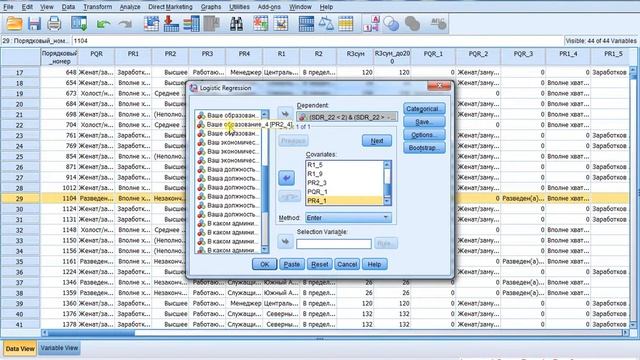Open the Analyze menu
Image resolution: width=640 pixels, height=360 pixels.
(130, 7)
